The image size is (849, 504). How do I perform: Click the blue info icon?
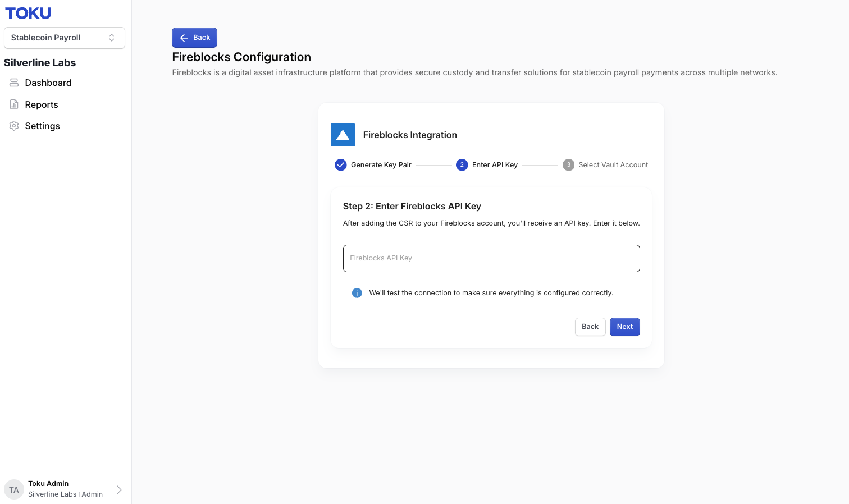[357, 293]
